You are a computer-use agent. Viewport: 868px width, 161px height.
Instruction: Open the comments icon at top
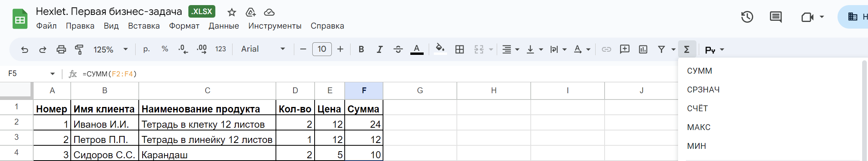(x=775, y=17)
